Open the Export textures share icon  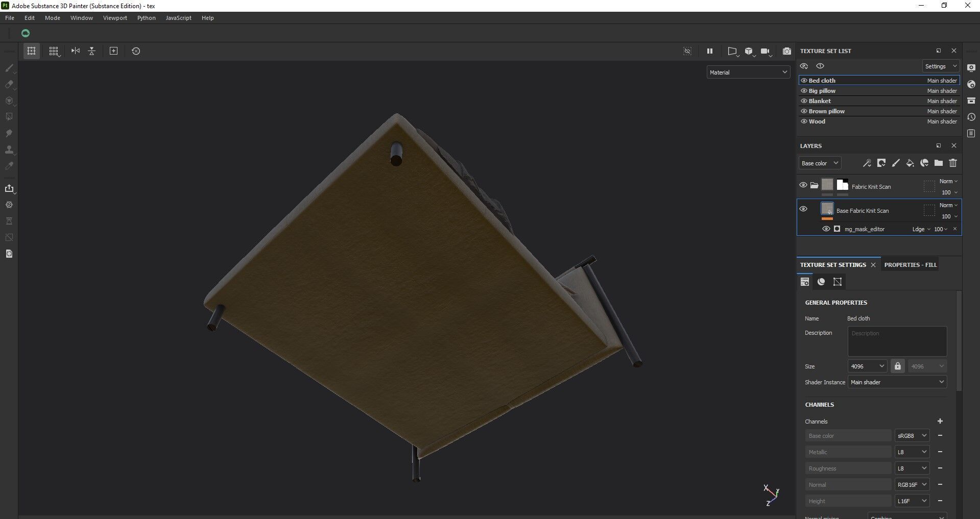coord(9,188)
